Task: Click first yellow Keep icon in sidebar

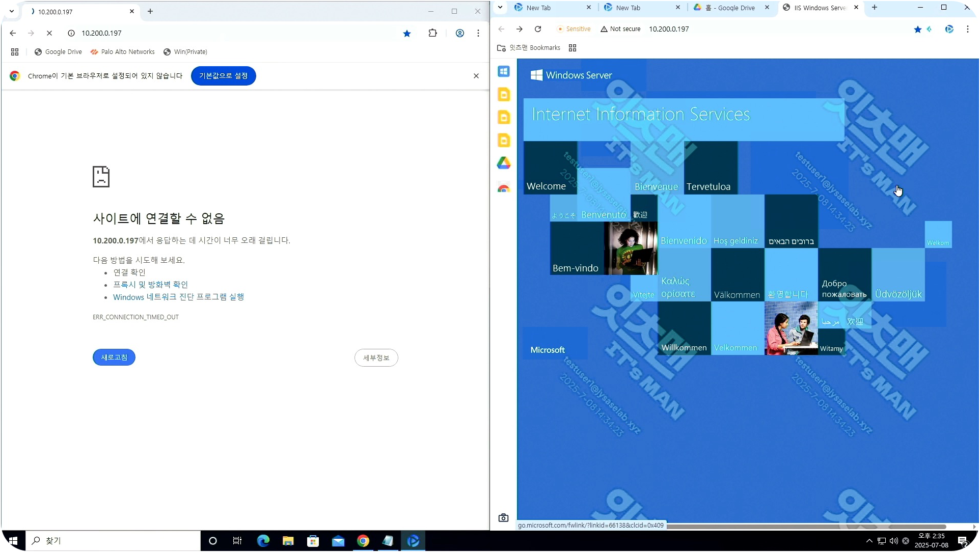Action: click(504, 94)
